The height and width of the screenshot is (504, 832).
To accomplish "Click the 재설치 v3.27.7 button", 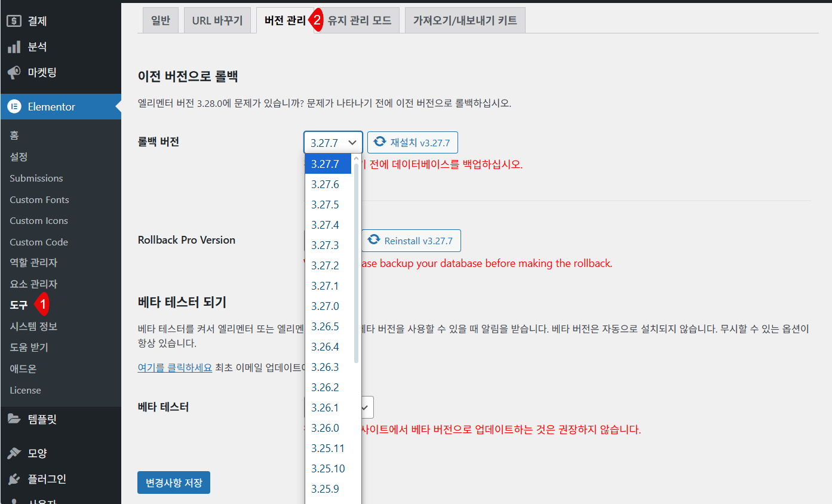I will tap(413, 143).
